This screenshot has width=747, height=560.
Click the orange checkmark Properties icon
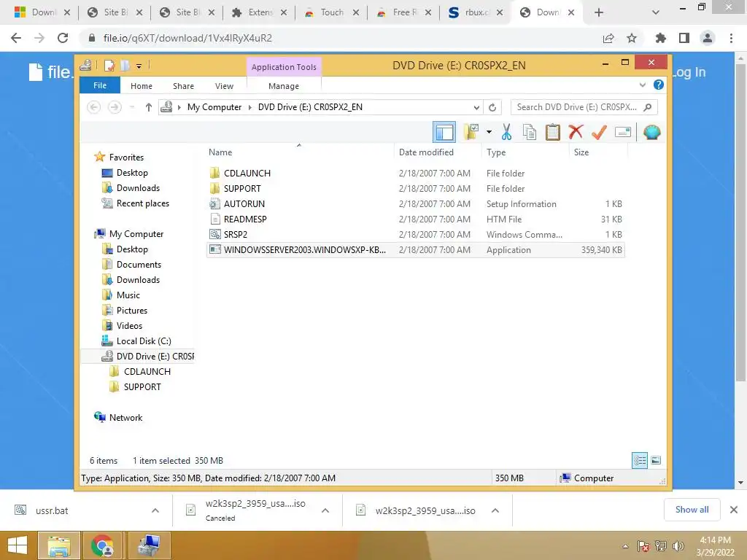(x=599, y=132)
